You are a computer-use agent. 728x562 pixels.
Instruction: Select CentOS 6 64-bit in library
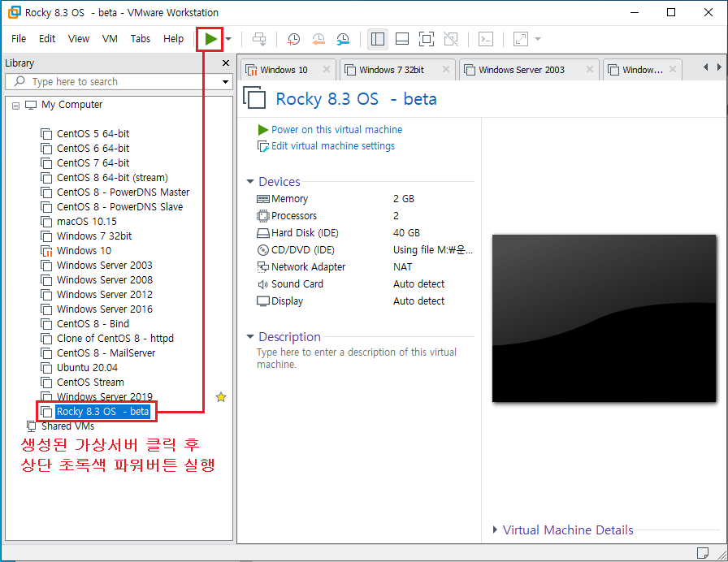coord(93,149)
